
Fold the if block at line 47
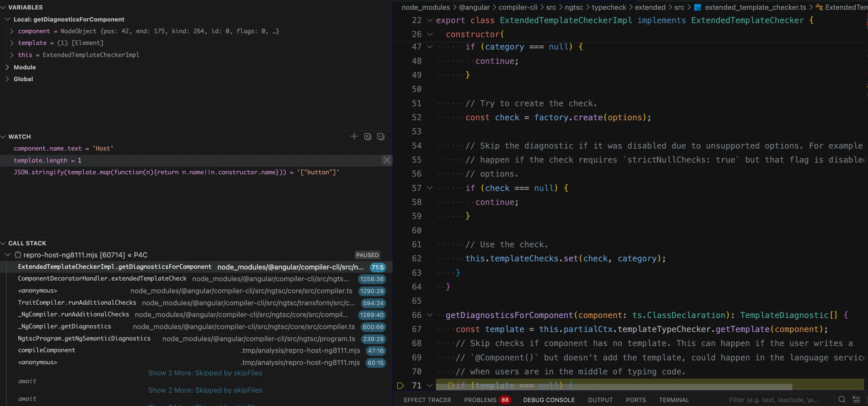click(430, 47)
